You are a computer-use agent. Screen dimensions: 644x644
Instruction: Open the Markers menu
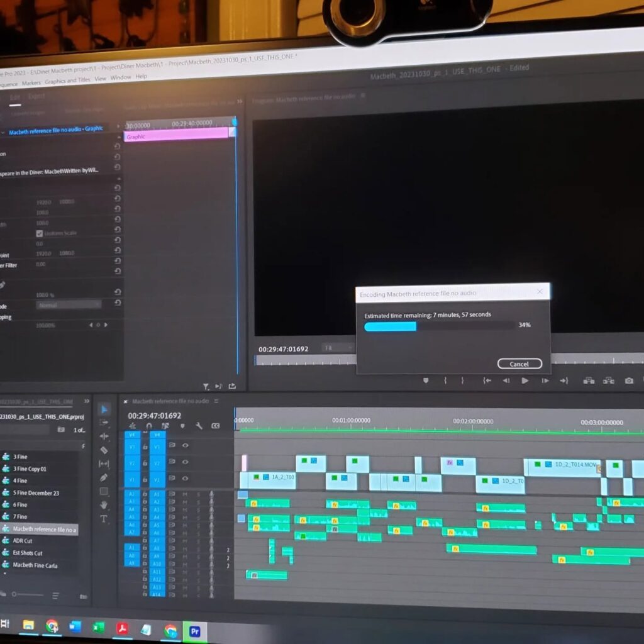[31, 83]
